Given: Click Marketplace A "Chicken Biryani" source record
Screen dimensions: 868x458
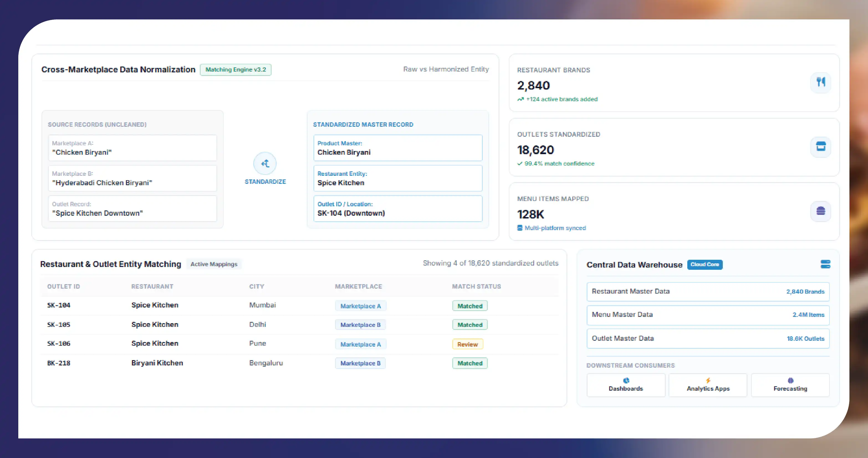Looking at the screenshot, I should coord(132,148).
